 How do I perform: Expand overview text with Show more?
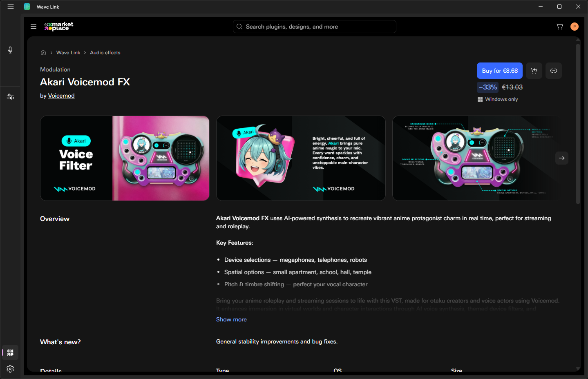[x=231, y=319]
